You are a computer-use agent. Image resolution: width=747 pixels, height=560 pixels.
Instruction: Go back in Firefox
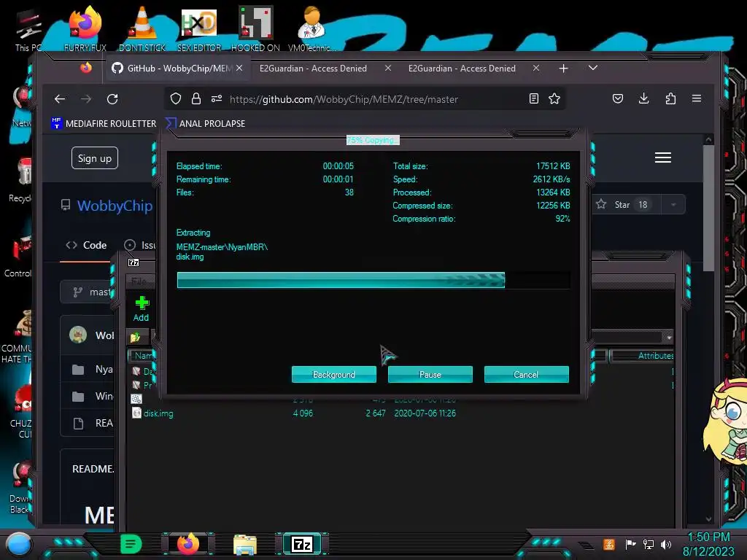point(60,99)
